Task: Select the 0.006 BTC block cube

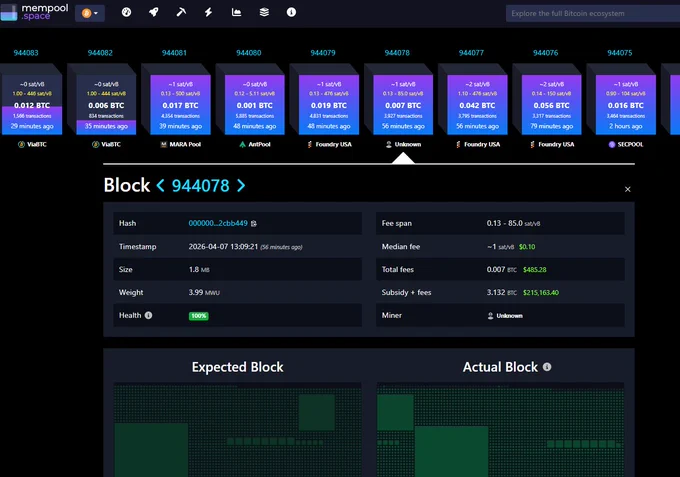Action: (106, 105)
